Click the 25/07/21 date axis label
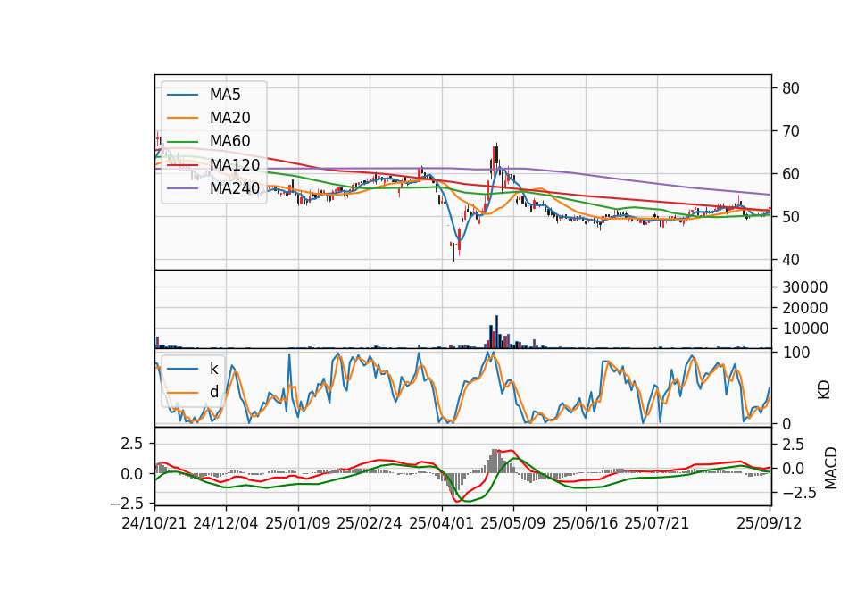The width and height of the screenshot is (857, 616). tap(657, 524)
